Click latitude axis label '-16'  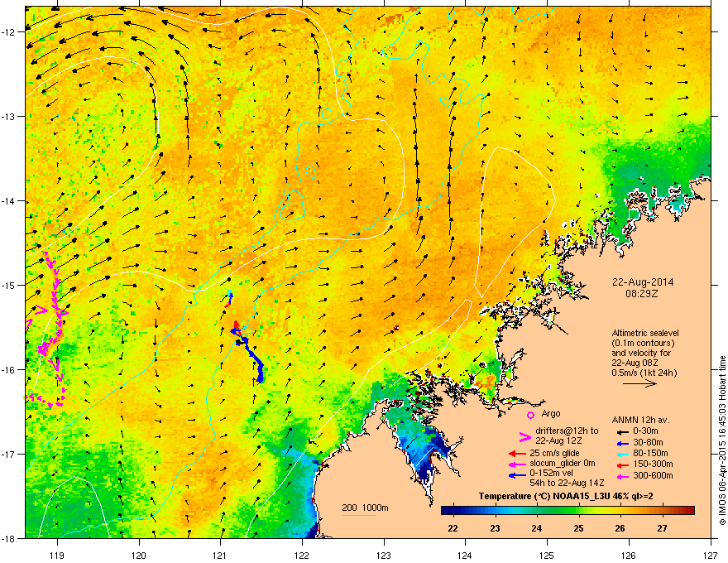tap(10, 370)
